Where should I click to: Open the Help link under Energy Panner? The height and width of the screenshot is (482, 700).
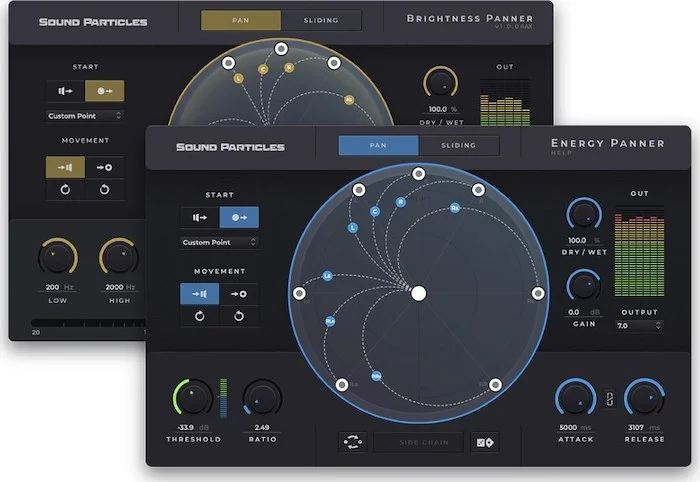561,153
